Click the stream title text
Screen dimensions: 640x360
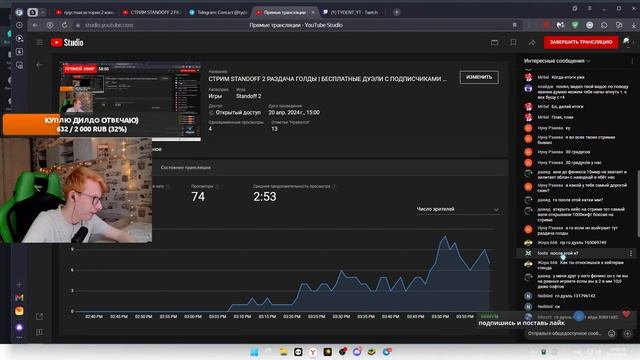click(327, 79)
